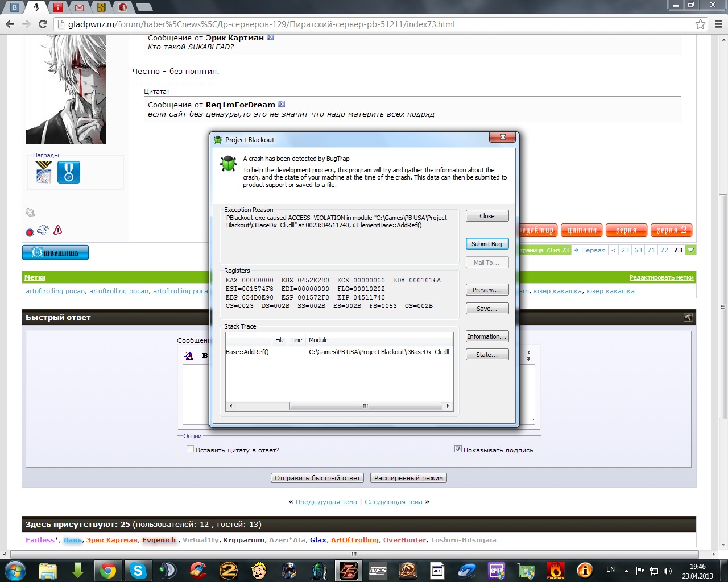728x582 pixels.
Task: Open the VK tab in Chrome
Action: 15,7
